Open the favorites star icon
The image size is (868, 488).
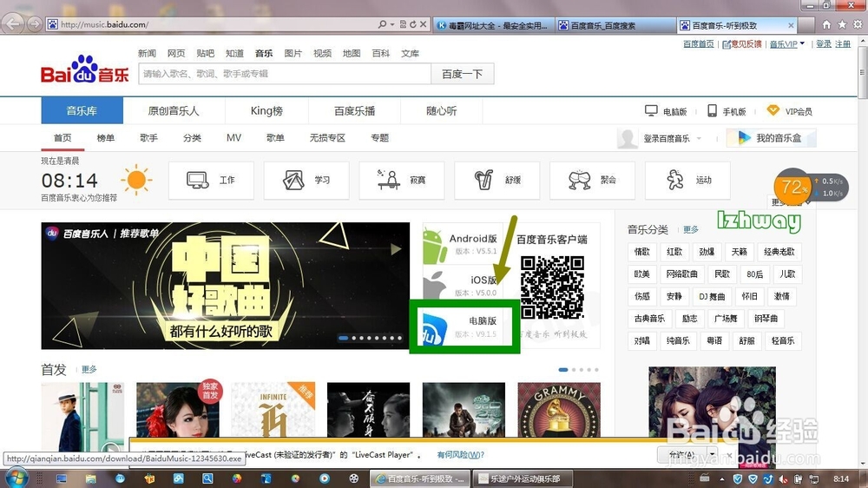[842, 25]
